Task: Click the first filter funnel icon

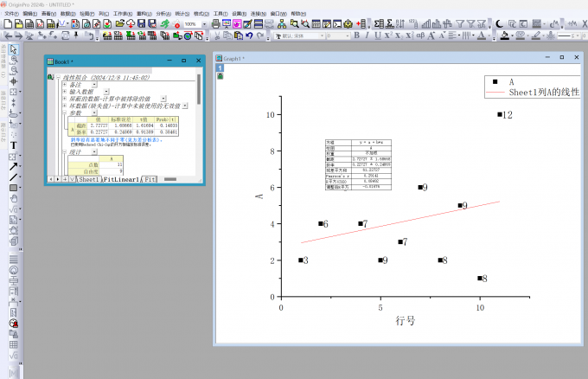Action: [x=460, y=24]
